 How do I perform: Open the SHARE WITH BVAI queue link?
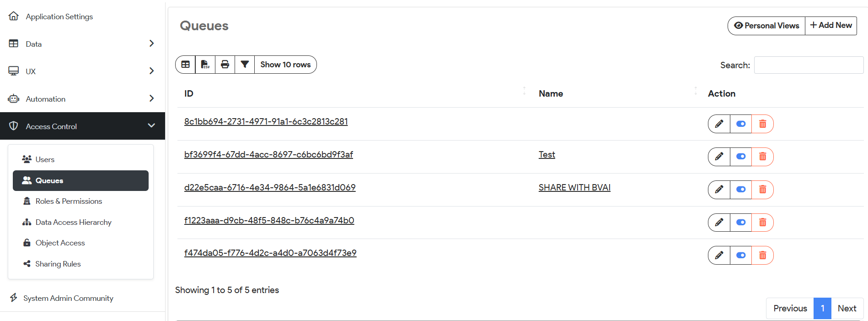tap(574, 187)
